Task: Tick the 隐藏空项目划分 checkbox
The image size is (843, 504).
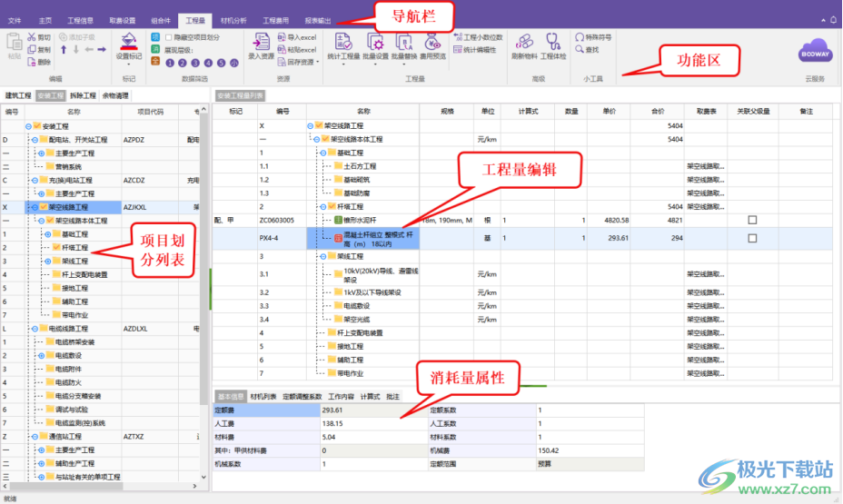Action: click(x=169, y=37)
